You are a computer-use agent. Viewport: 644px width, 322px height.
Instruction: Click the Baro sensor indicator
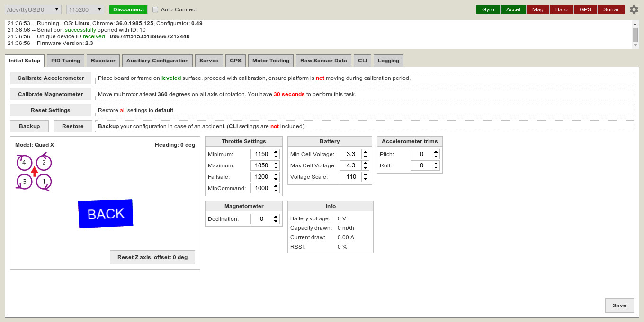562,9
